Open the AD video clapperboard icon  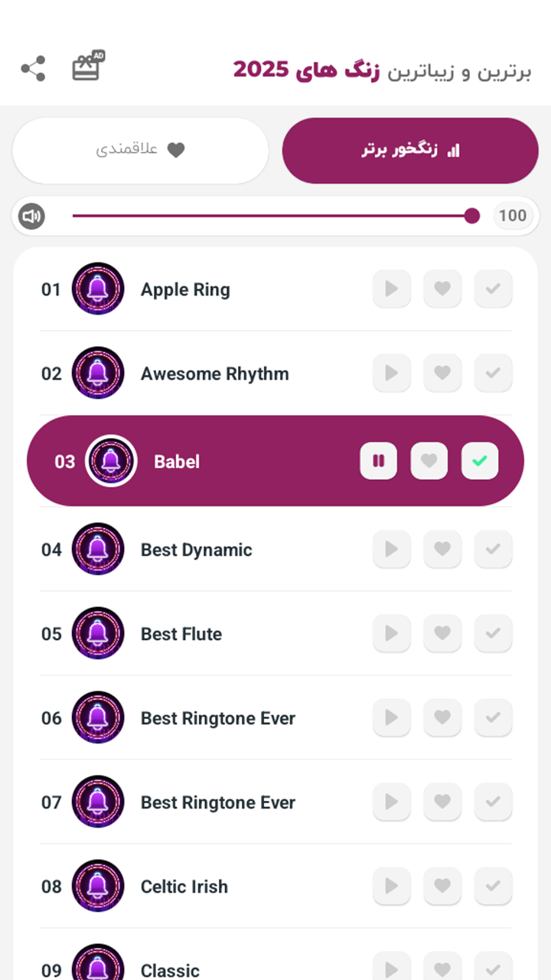click(x=87, y=67)
